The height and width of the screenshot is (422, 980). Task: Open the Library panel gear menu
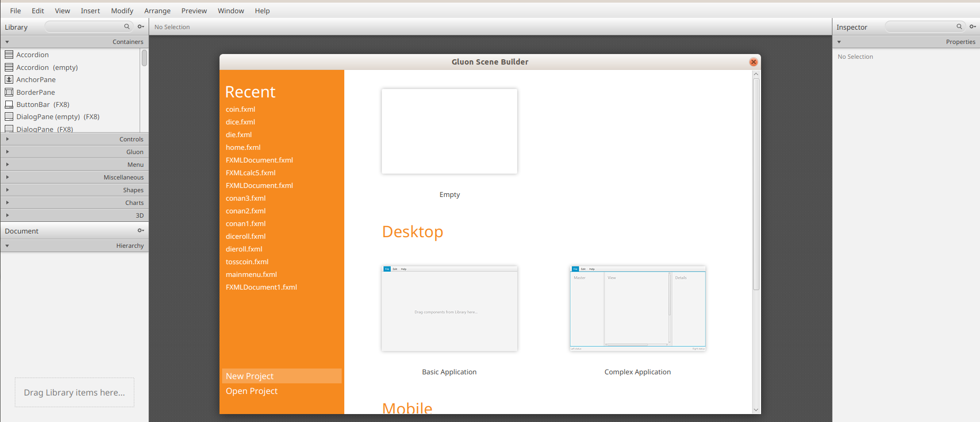pos(141,26)
